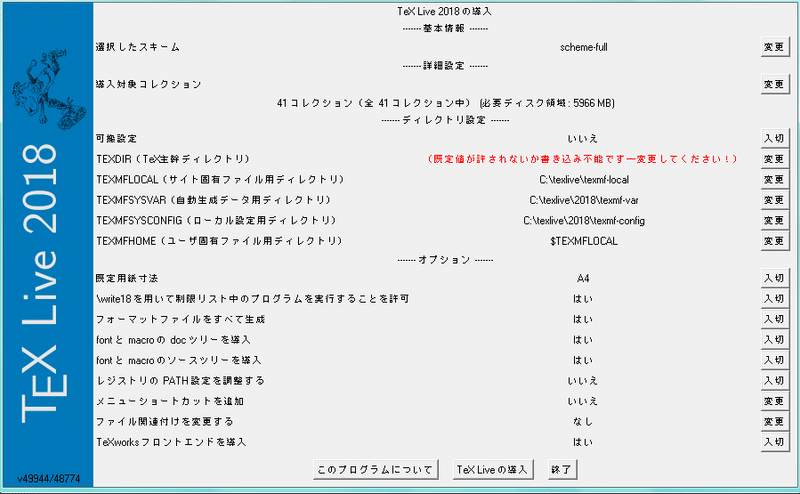Screen dimensions: 800x494
Task: Click 変更 button for 導入対象コレクション
Action: (774, 84)
